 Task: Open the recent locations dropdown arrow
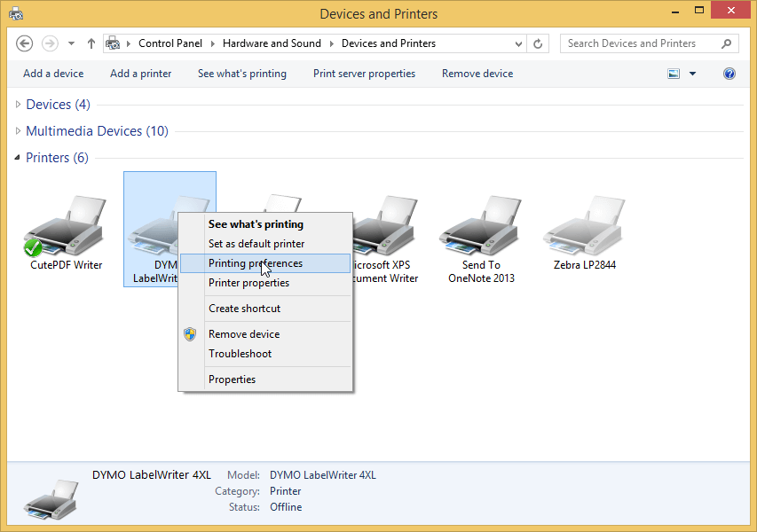point(72,43)
